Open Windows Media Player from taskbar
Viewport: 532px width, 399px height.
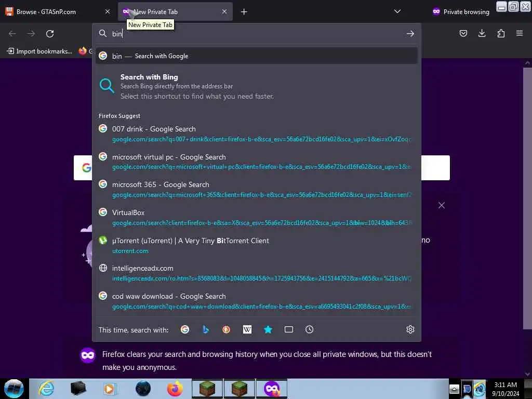coord(110,389)
